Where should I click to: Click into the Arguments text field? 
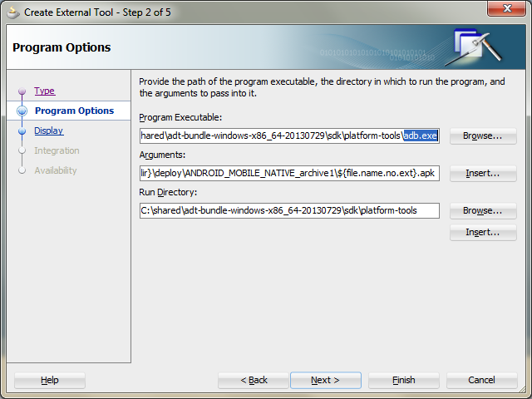(x=289, y=173)
